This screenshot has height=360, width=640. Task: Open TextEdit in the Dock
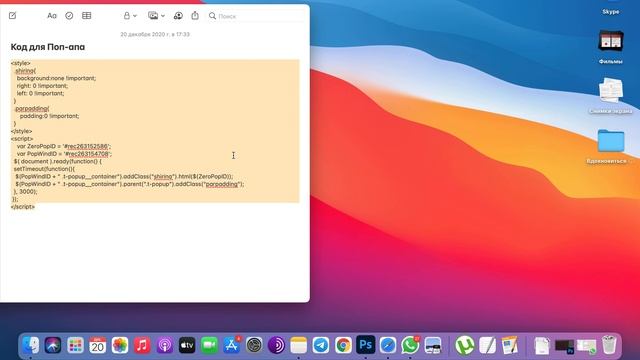pyautogui.click(x=487, y=345)
